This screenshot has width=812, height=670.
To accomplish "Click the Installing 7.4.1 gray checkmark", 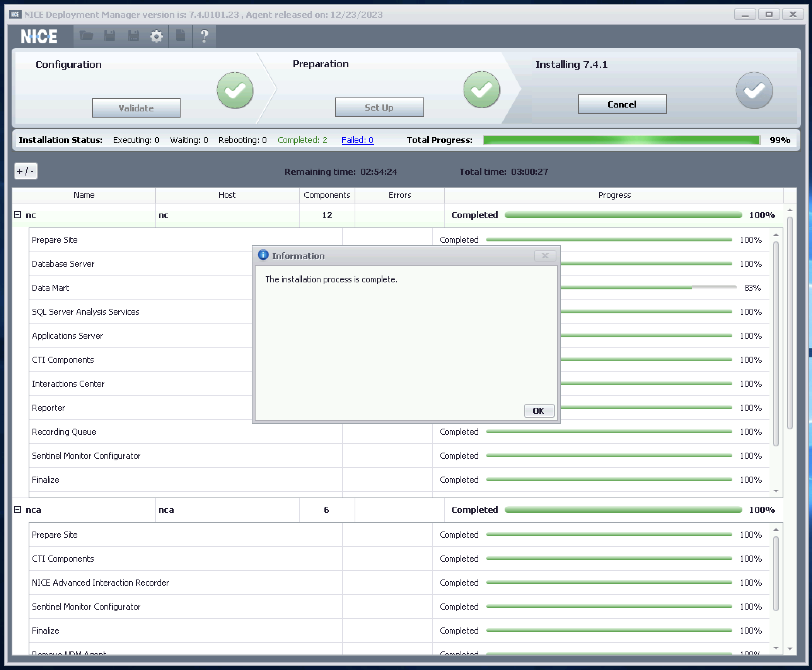I will pyautogui.click(x=754, y=91).
